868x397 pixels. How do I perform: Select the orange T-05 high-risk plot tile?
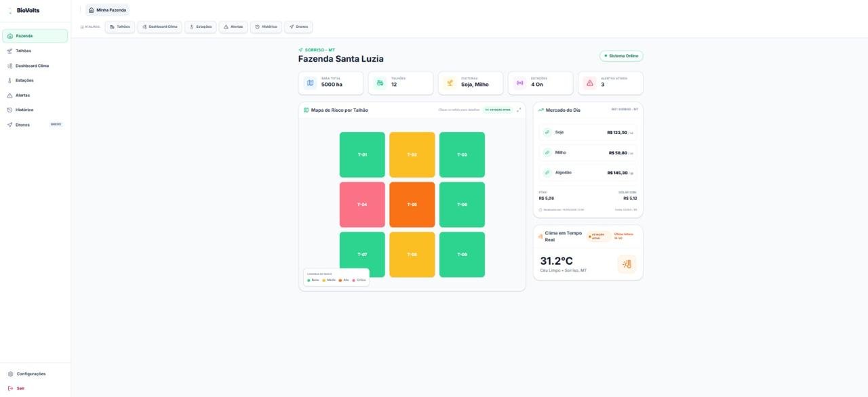412,205
